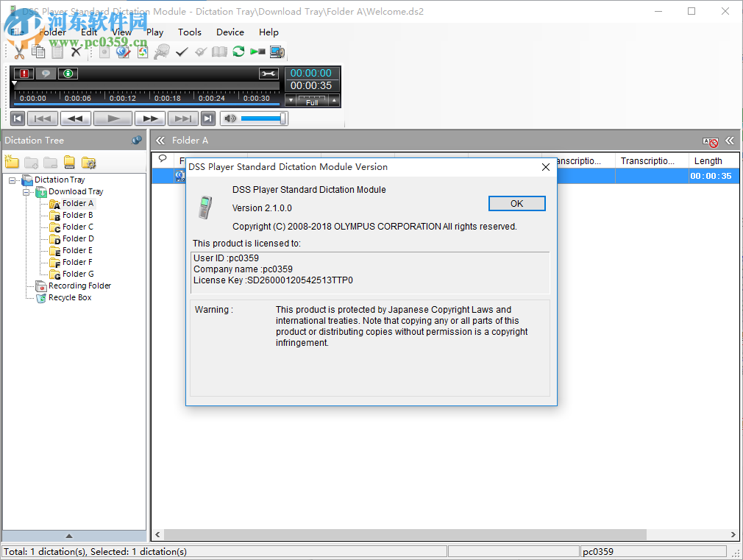The height and width of the screenshot is (560, 743).
Task: Click OK in the Version dialog
Action: click(x=516, y=203)
